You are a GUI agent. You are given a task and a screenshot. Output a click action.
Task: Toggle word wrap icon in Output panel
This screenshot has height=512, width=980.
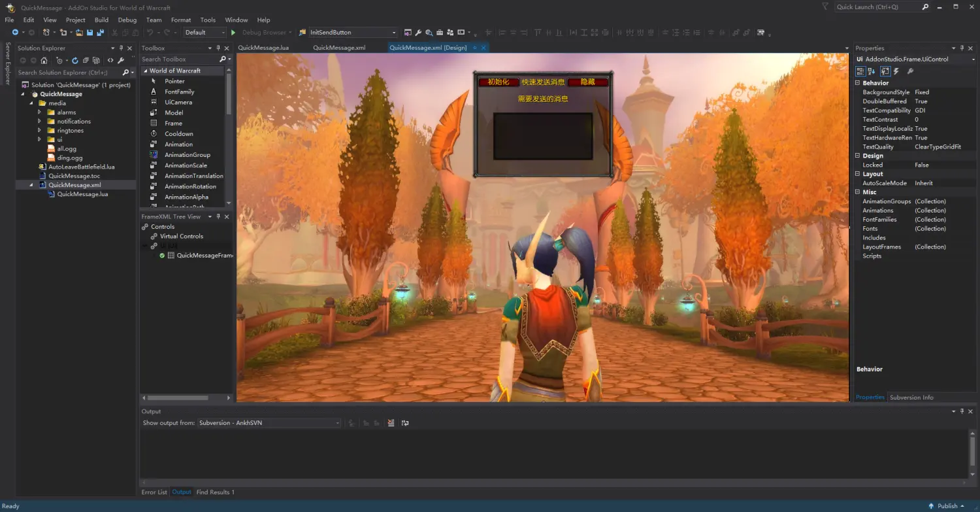point(405,423)
